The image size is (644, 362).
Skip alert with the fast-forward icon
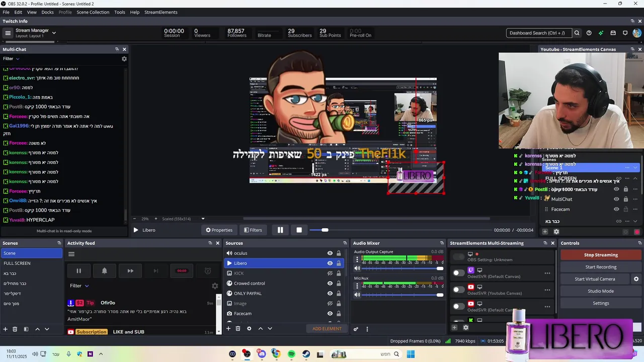pos(130,270)
